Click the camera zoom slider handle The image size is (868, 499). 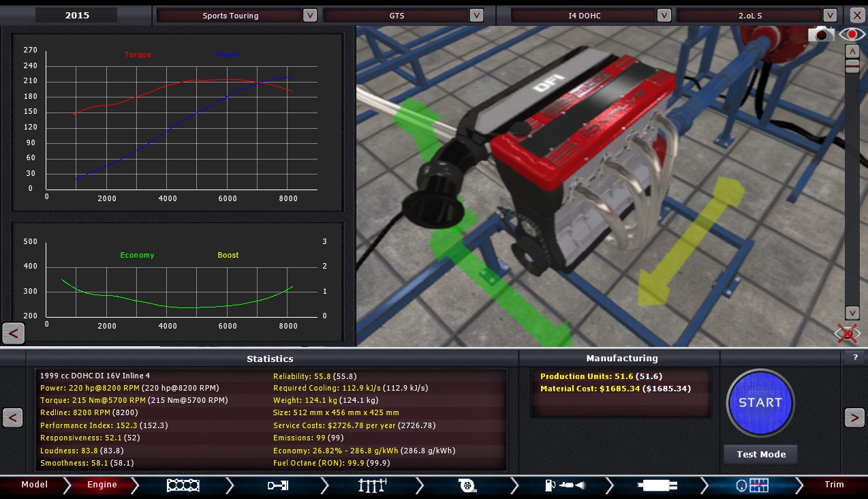point(852,65)
